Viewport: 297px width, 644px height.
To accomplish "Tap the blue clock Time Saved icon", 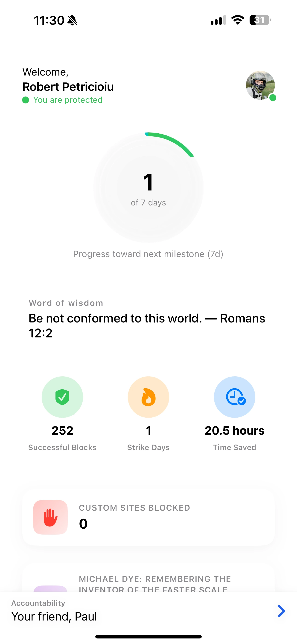I will point(235,397).
